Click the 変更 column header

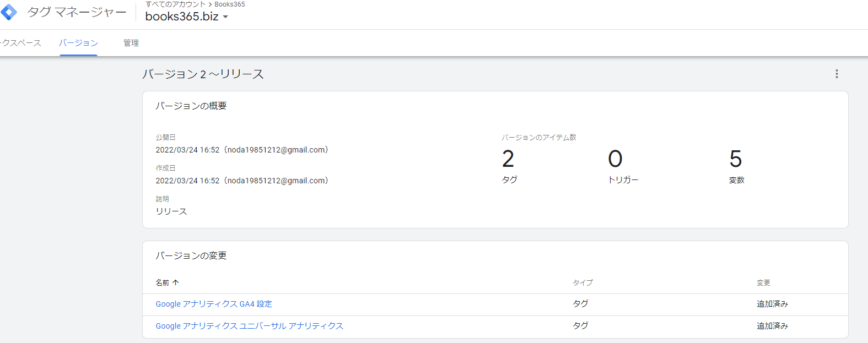point(763,282)
